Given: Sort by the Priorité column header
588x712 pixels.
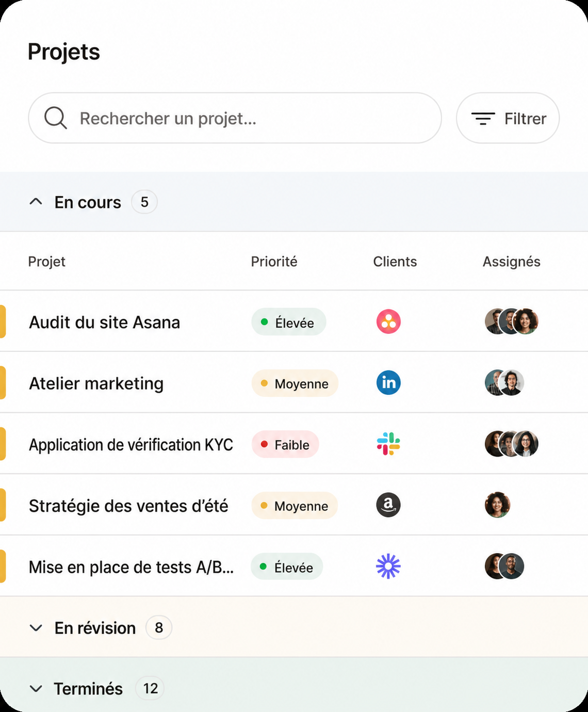Looking at the screenshot, I should pyautogui.click(x=274, y=262).
